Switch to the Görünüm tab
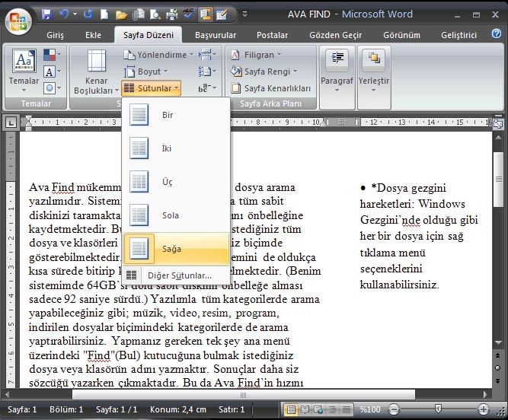 point(401,35)
